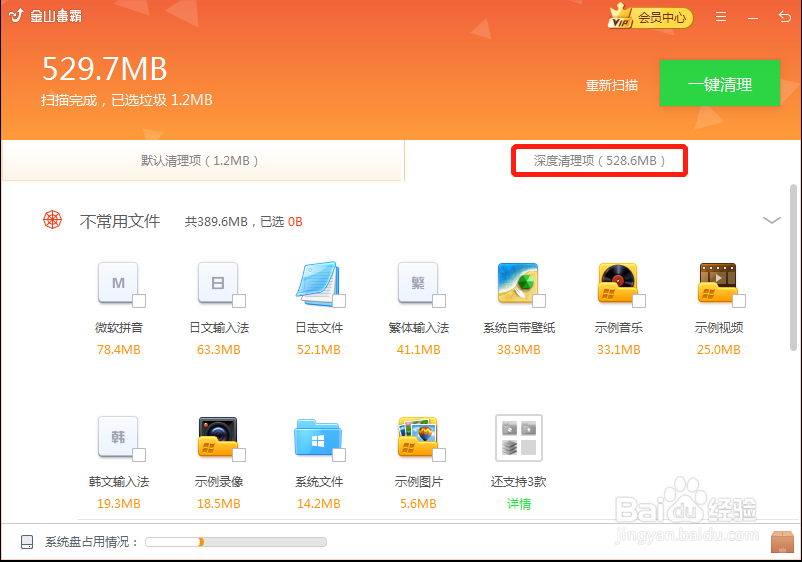The width and height of the screenshot is (802, 562).
Task: Click the 不常用文件 section title
Action: coord(120,221)
